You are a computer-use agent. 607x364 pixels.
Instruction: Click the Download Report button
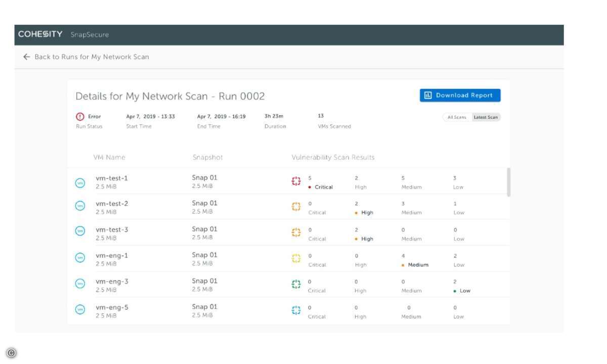coord(460,95)
